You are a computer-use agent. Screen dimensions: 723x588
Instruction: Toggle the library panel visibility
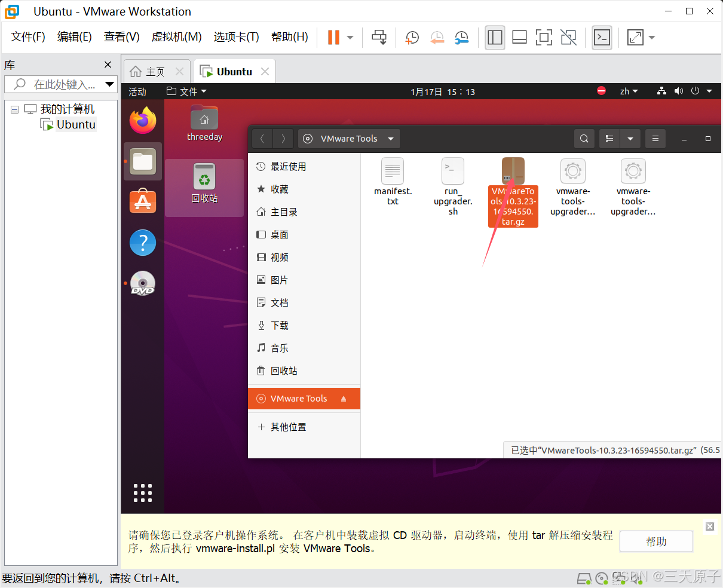tap(495, 37)
